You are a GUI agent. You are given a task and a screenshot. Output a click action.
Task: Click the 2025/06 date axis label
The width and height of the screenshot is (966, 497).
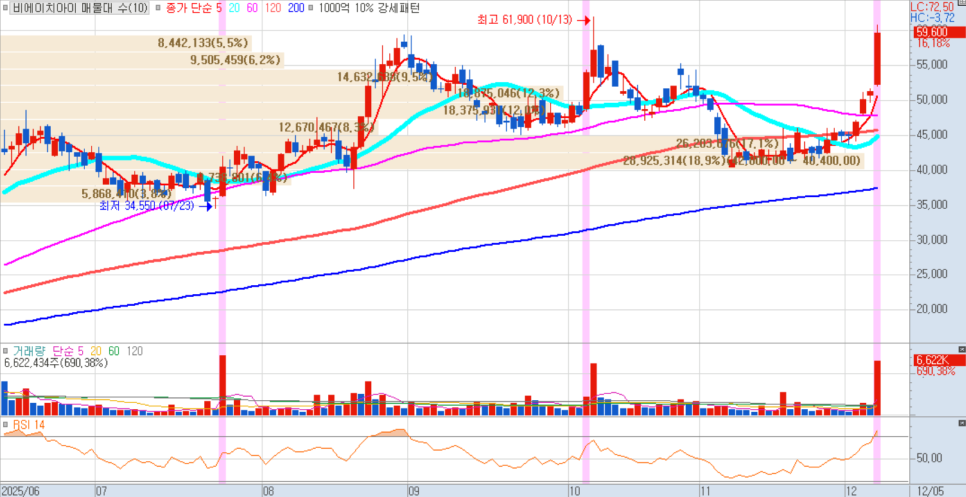tap(18, 491)
